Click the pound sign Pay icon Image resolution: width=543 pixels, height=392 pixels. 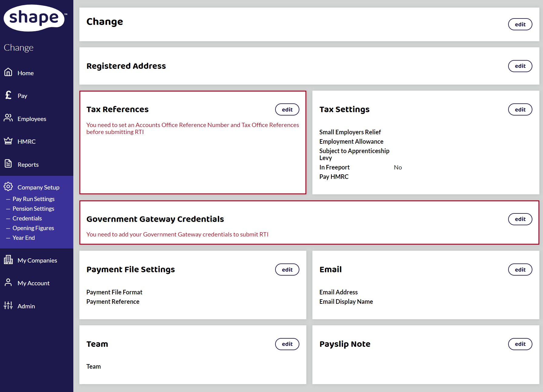[x=8, y=95]
